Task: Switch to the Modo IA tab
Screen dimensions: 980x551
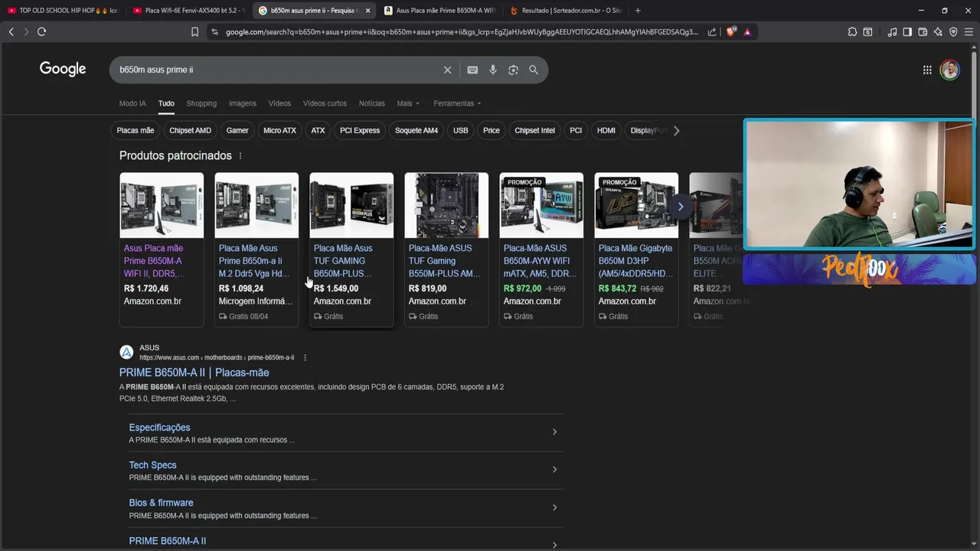Action: pyautogui.click(x=132, y=103)
